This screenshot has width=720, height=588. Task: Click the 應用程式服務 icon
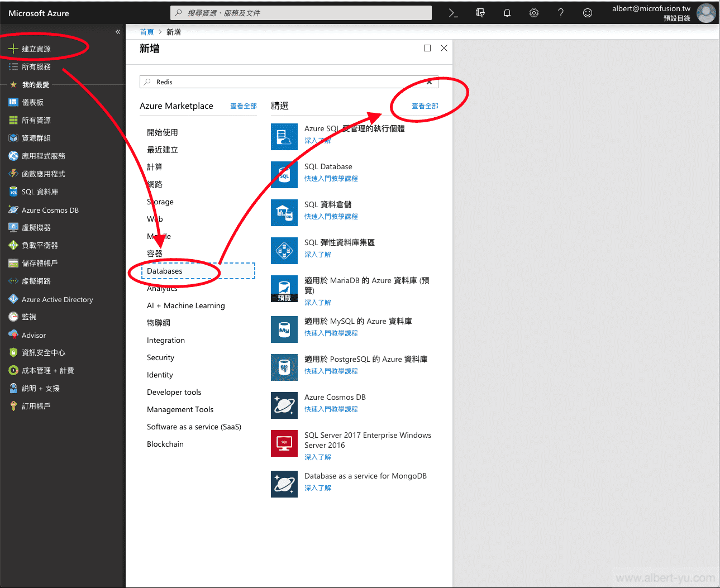(13, 156)
